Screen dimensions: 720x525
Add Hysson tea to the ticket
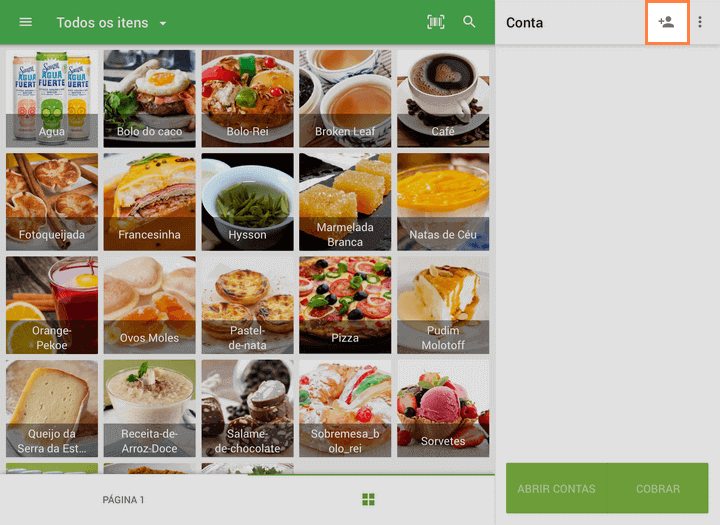(x=247, y=202)
